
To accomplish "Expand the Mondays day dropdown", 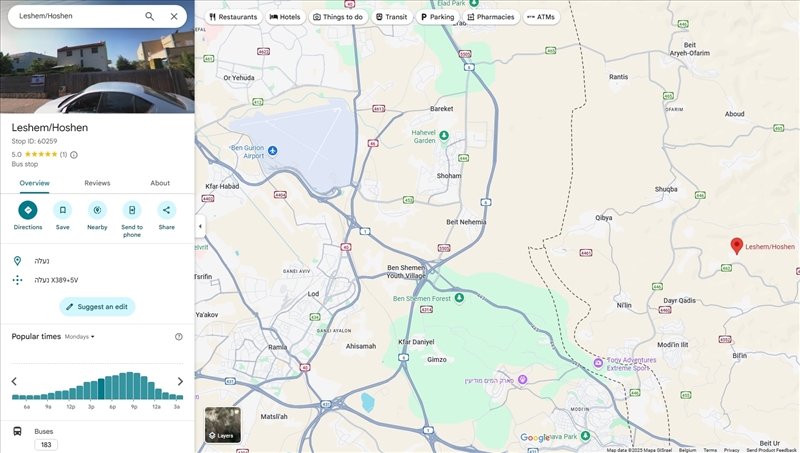I will point(80,337).
